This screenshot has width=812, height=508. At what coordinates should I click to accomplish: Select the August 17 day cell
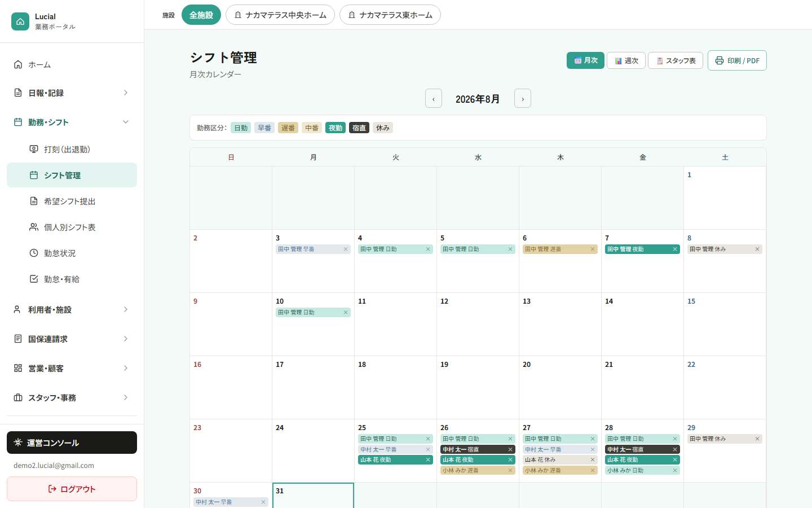(x=313, y=387)
